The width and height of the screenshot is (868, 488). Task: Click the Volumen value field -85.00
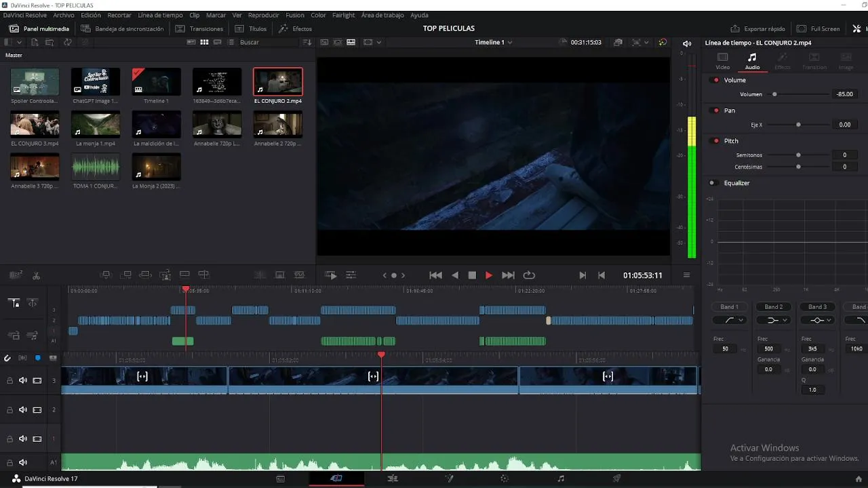point(844,94)
